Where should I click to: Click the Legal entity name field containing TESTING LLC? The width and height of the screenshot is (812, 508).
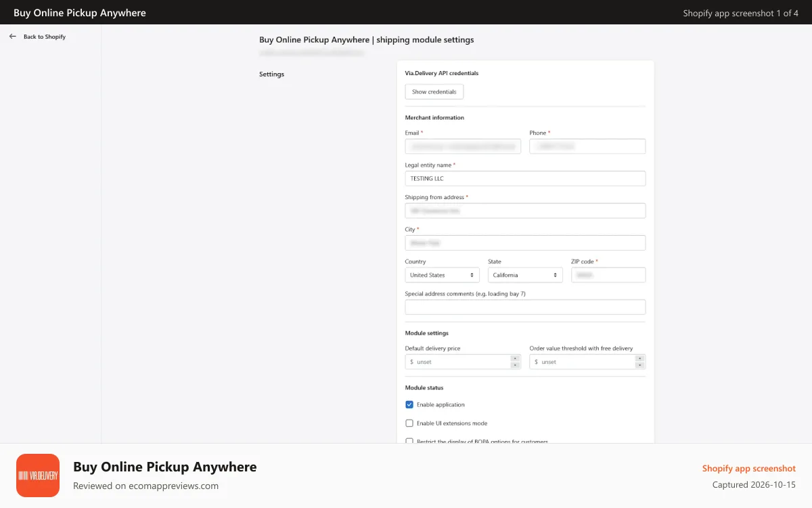(x=525, y=178)
